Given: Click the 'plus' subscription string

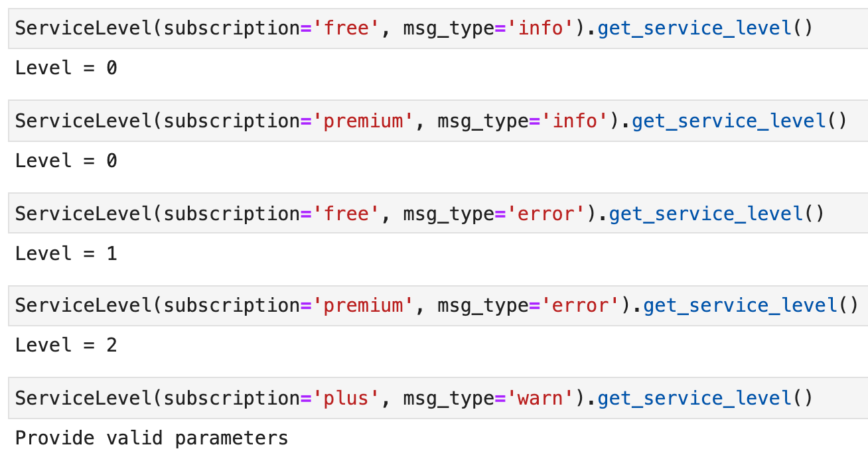Looking at the screenshot, I should click(346, 398).
